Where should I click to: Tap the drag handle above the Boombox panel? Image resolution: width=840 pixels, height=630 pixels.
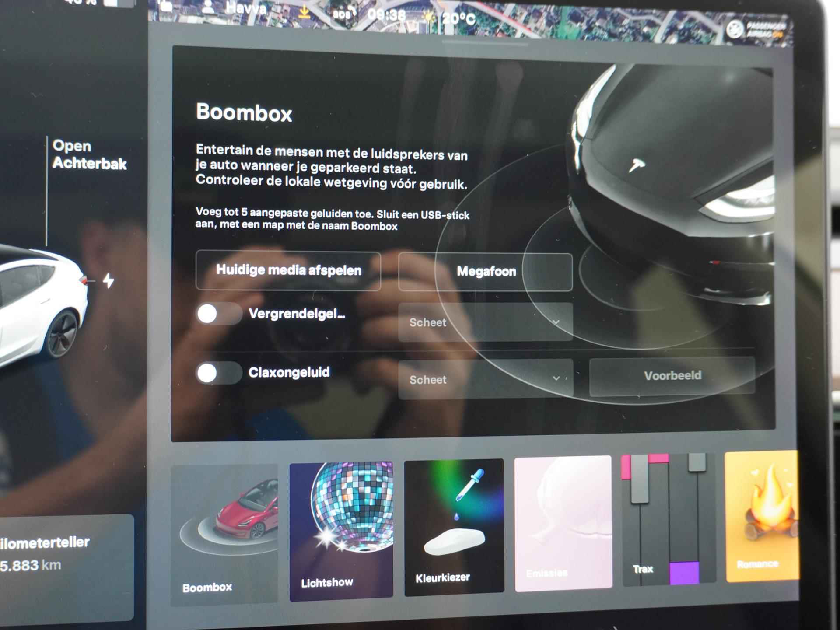486,43
